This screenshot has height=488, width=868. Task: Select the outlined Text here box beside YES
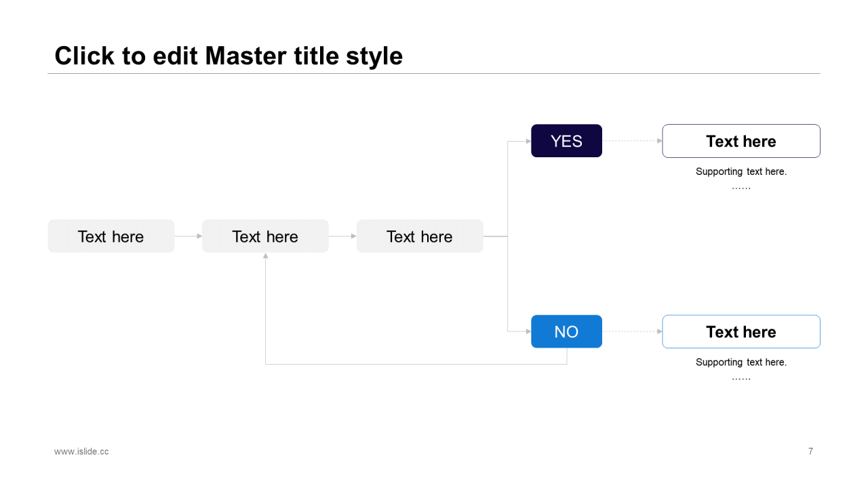[x=741, y=141]
